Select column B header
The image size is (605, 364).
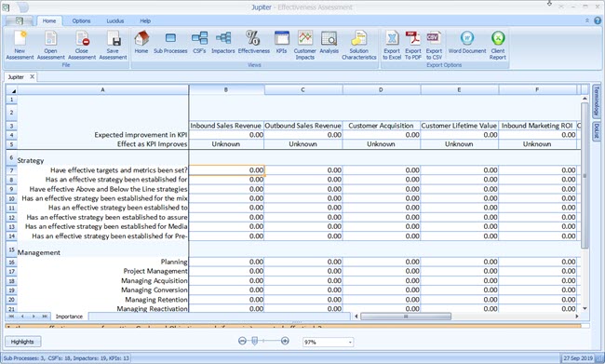(x=226, y=90)
